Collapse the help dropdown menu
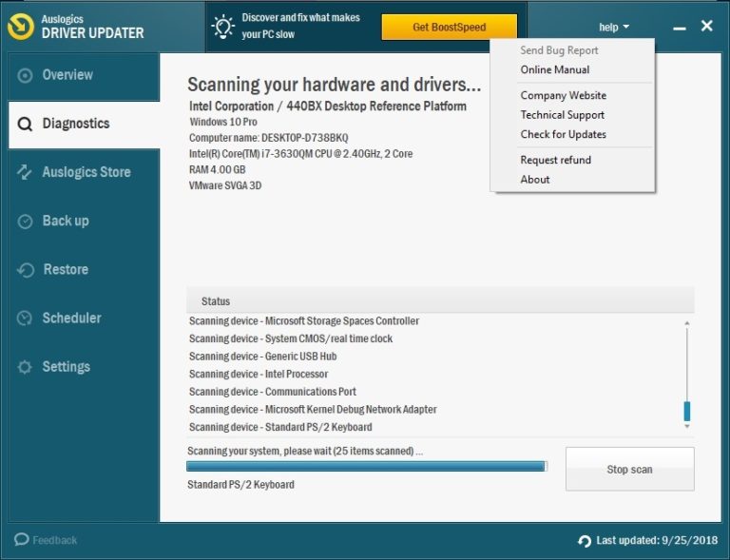Image resolution: width=730 pixels, height=560 pixels. tap(614, 28)
